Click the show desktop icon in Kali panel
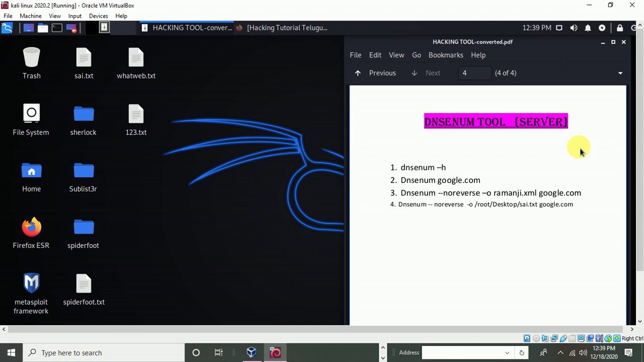Image resolution: width=644 pixels, height=362 pixels. coord(28,28)
